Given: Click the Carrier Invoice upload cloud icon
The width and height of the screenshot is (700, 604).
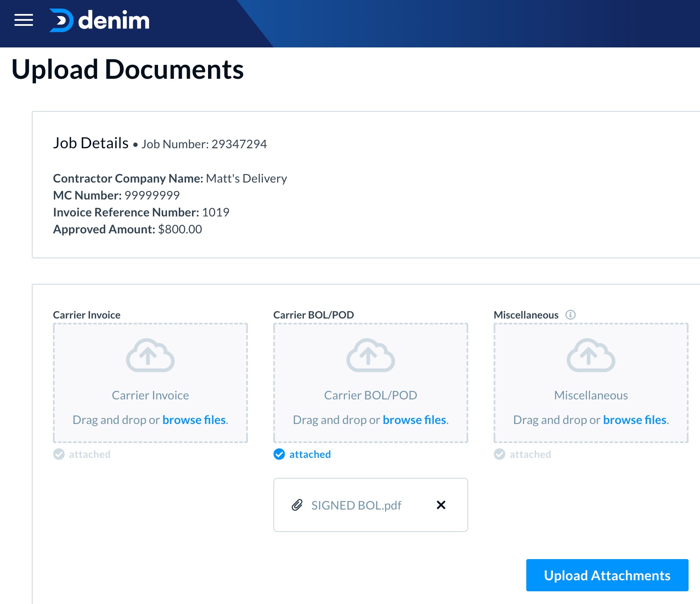Looking at the screenshot, I should (150, 355).
